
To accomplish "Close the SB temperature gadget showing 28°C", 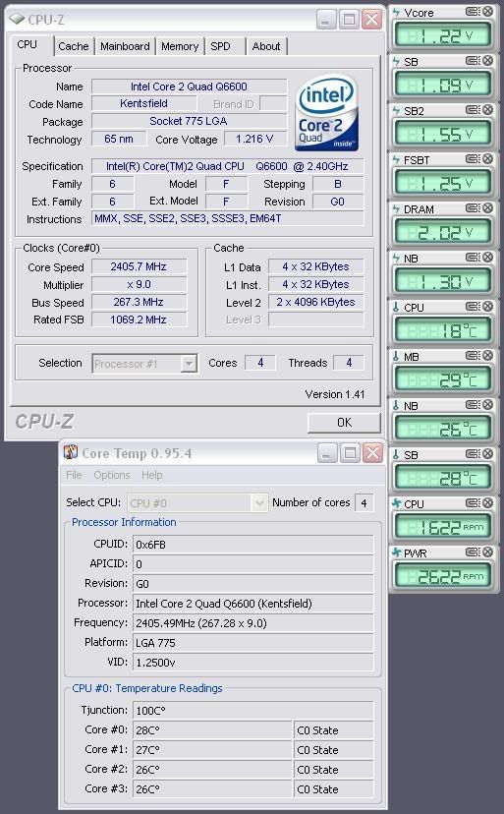I will click(487, 454).
